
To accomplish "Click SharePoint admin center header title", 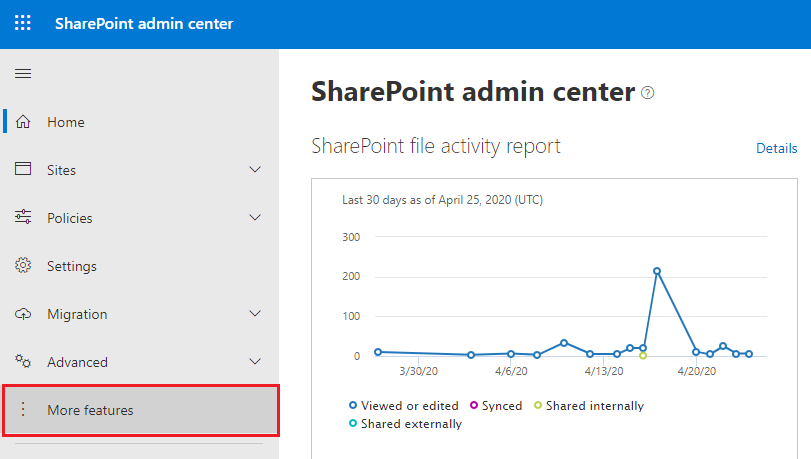I will (x=144, y=24).
